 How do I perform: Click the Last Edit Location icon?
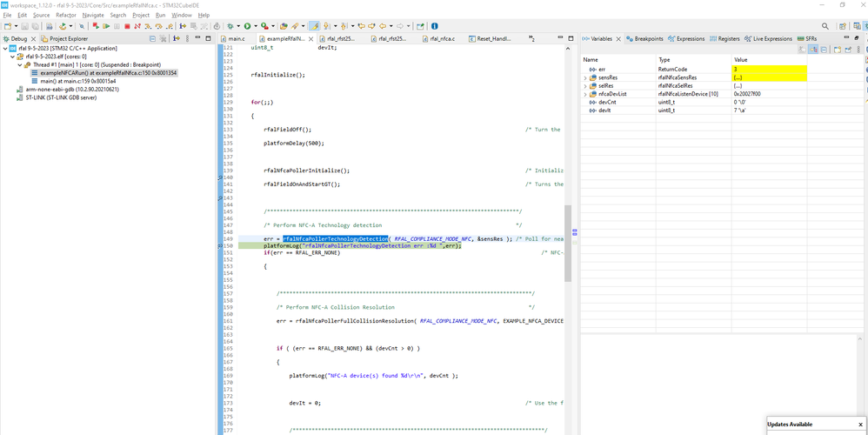(362, 26)
